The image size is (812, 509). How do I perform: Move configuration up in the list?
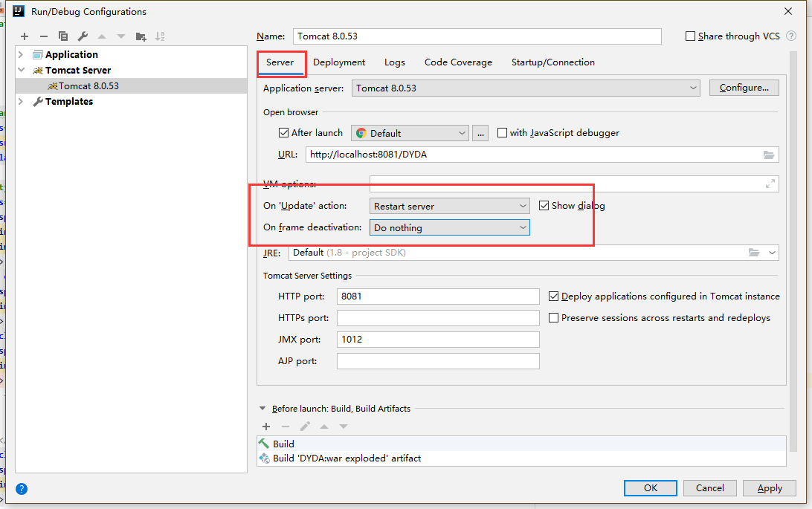pos(102,36)
